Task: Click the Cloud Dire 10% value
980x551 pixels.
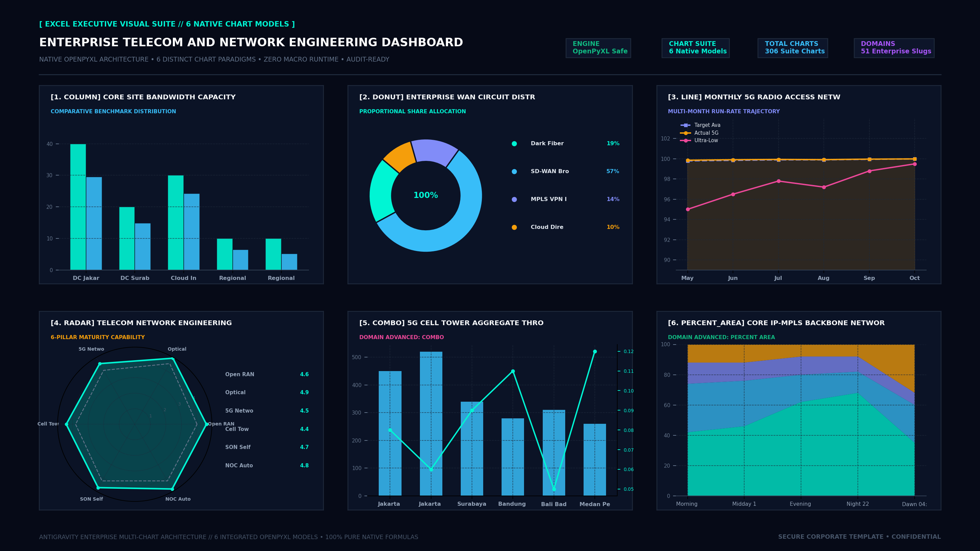Action: 613,227
